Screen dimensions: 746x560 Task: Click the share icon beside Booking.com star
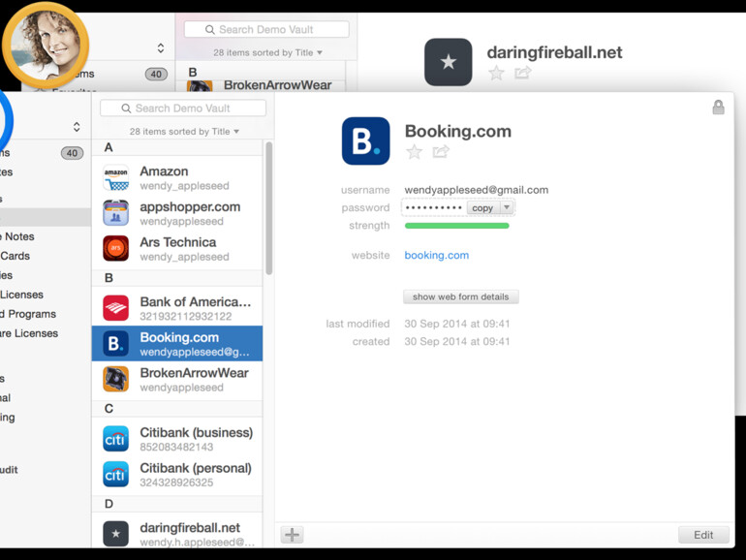(441, 151)
